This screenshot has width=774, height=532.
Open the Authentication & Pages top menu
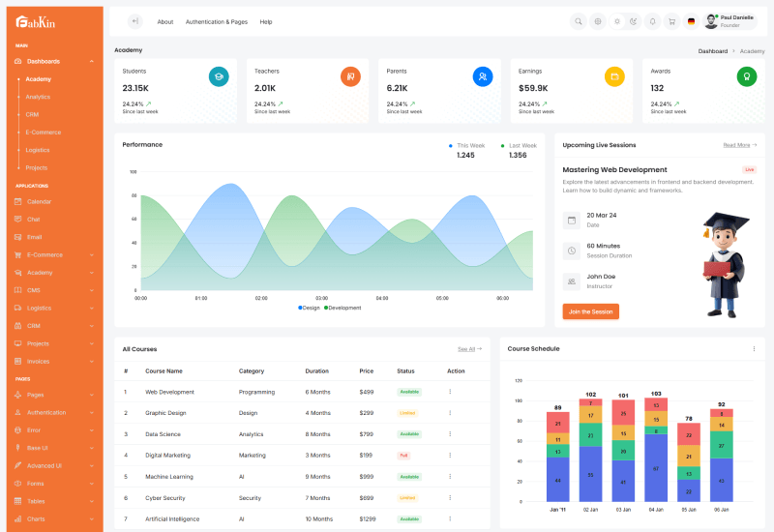pyautogui.click(x=216, y=21)
